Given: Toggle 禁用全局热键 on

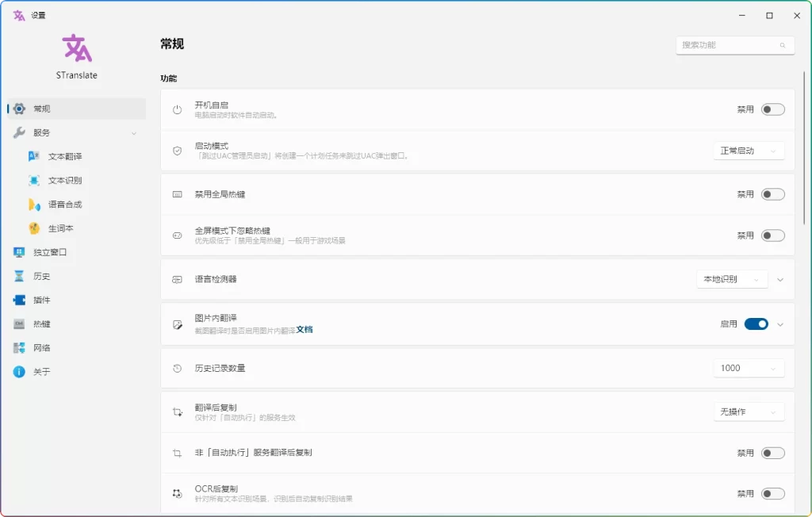Looking at the screenshot, I should [771, 193].
